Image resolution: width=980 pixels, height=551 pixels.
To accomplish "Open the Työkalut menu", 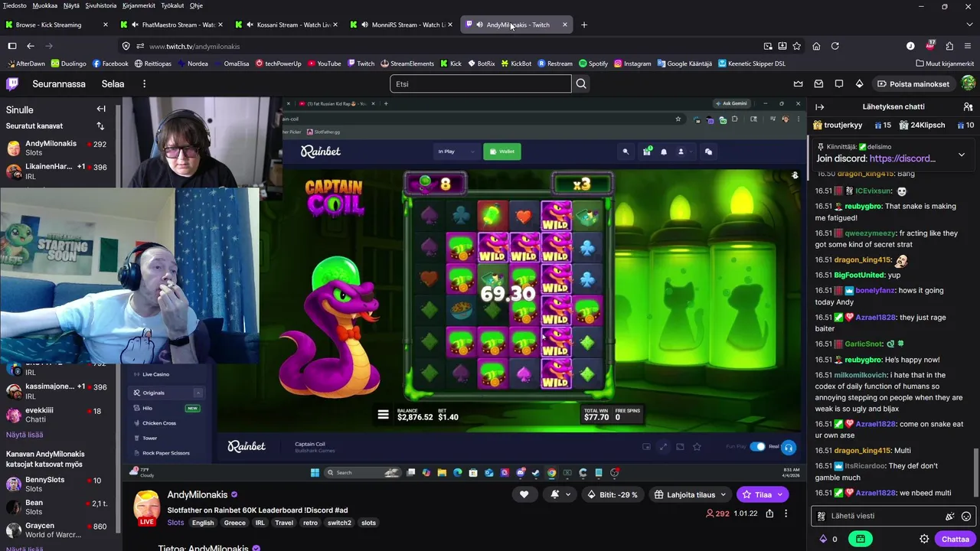I will (x=171, y=5).
